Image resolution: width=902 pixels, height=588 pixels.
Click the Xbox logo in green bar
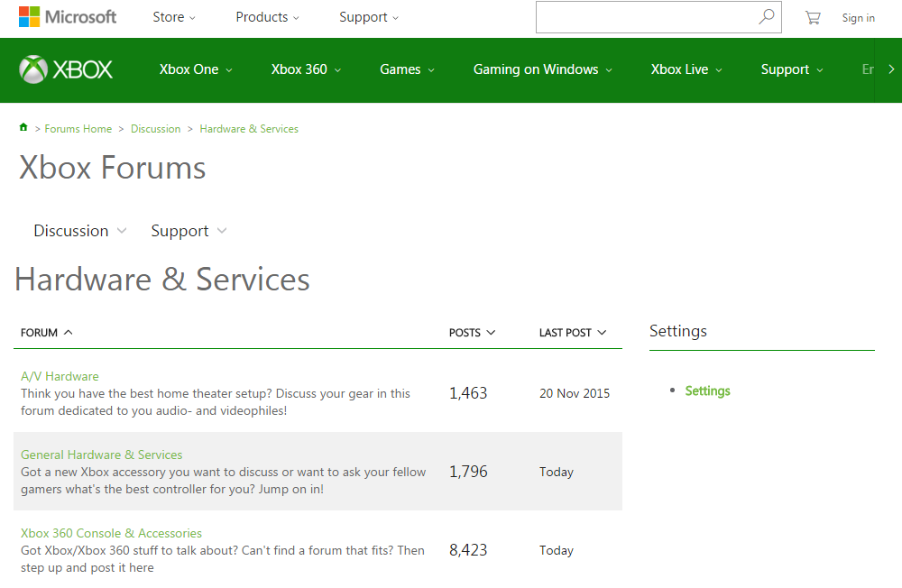pyautogui.click(x=66, y=69)
